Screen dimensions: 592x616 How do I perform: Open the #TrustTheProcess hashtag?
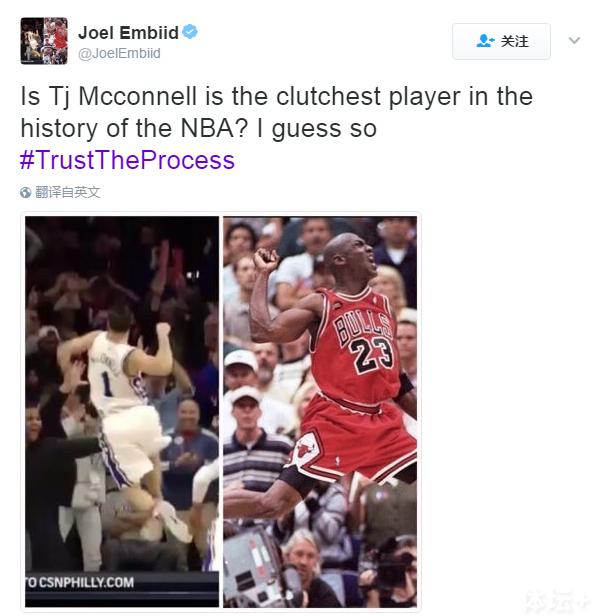[127, 160]
